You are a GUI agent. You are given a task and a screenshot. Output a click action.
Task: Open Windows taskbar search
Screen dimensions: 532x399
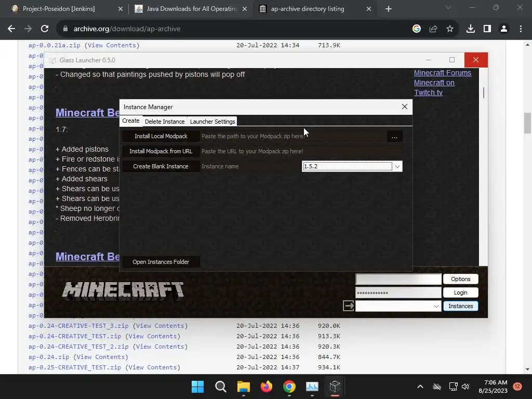click(x=220, y=387)
